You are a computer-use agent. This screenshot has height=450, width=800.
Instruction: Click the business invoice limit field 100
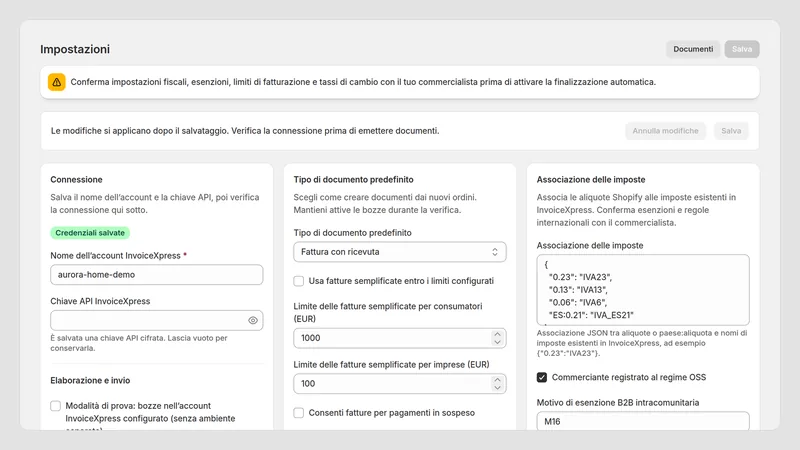coord(399,384)
